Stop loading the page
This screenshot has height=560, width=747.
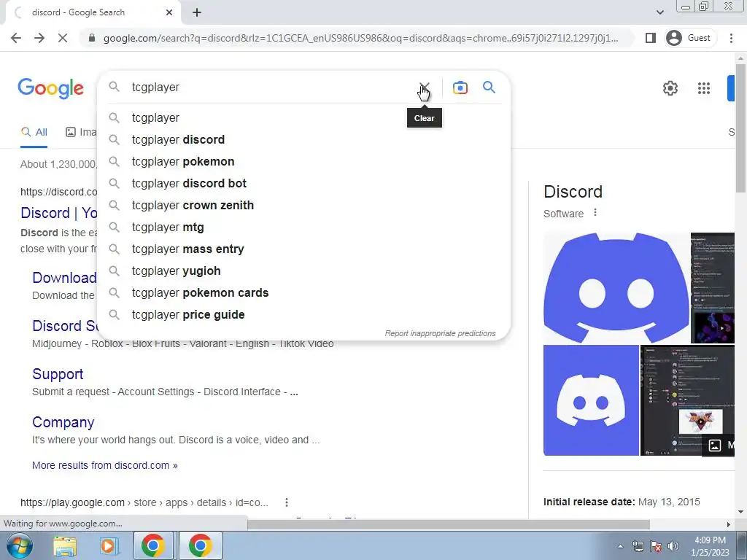[63, 38]
